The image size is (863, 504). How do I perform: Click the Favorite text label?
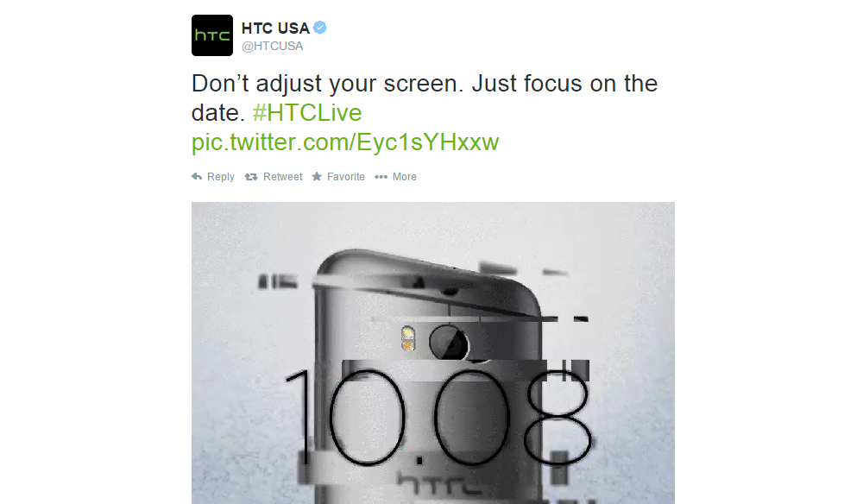coord(346,177)
